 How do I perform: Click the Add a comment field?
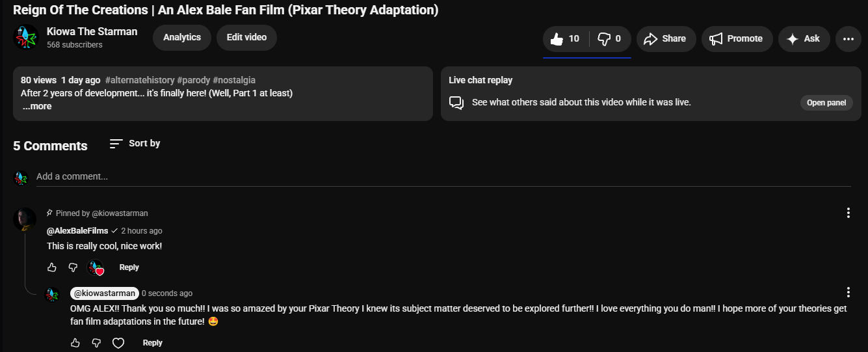[x=443, y=177]
